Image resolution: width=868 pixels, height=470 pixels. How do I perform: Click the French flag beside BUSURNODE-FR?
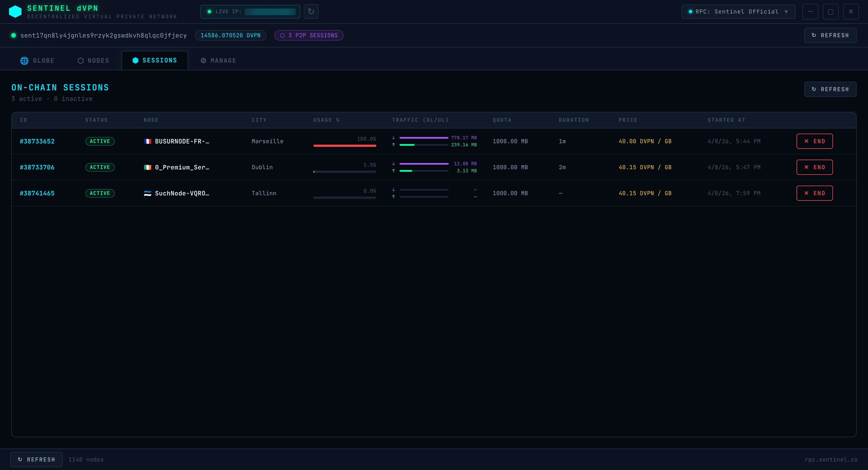point(147,141)
